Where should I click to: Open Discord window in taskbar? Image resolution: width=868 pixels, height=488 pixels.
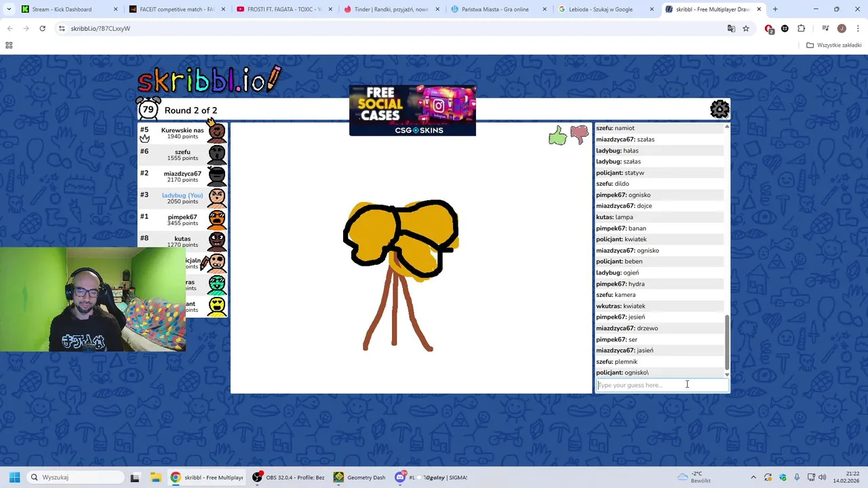tap(432, 477)
